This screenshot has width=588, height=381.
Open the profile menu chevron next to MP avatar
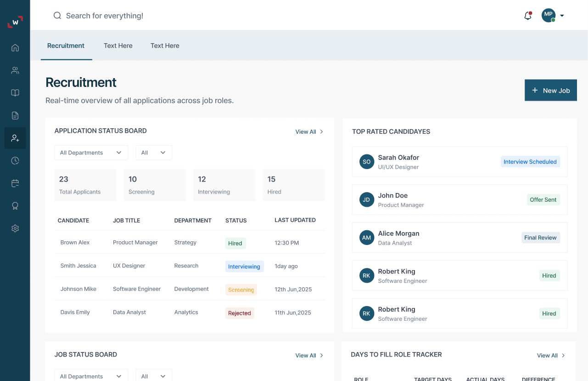(562, 15)
